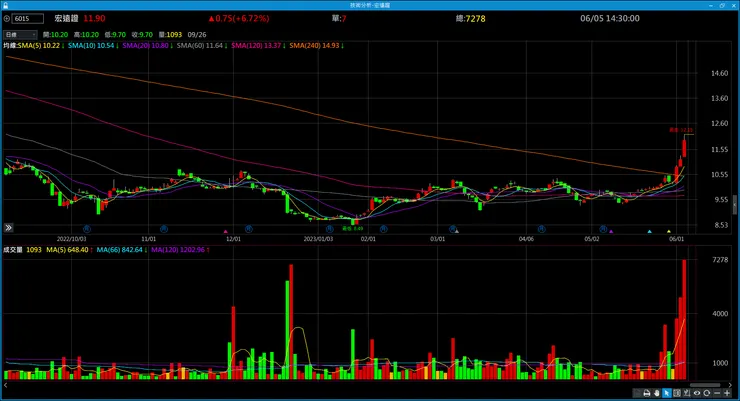Image resolution: width=740 pixels, height=401 pixels.
Task: Click the 06/01 date axis label
Action: click(x=676, y=239)
